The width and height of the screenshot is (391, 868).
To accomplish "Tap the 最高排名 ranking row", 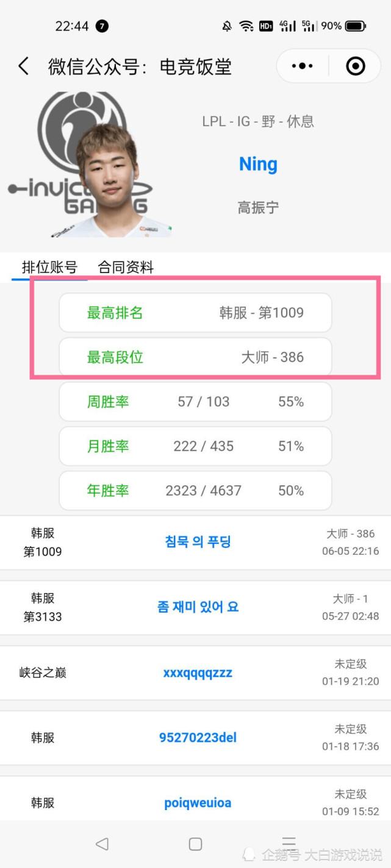I will tap(195, 312).
